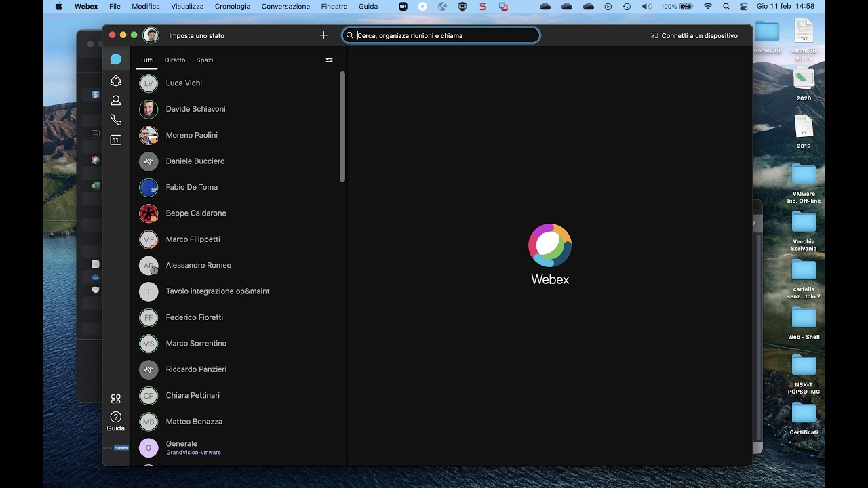Open macOS Spotlight search icon

pos(726,6)
